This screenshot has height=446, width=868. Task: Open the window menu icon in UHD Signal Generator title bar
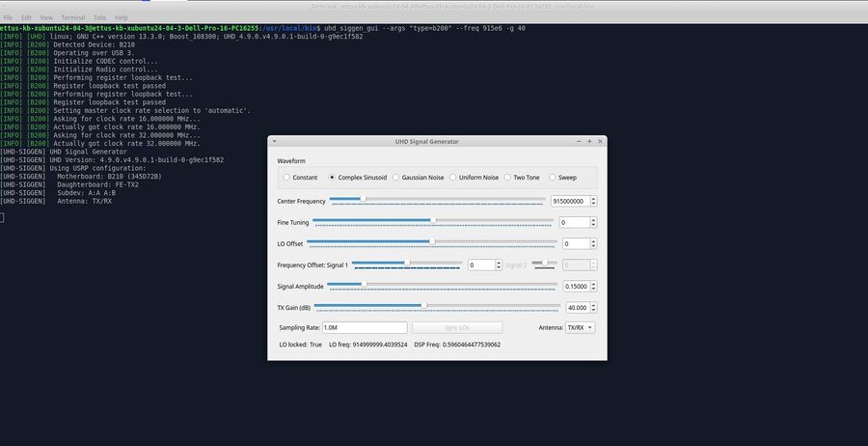point(274,141)
